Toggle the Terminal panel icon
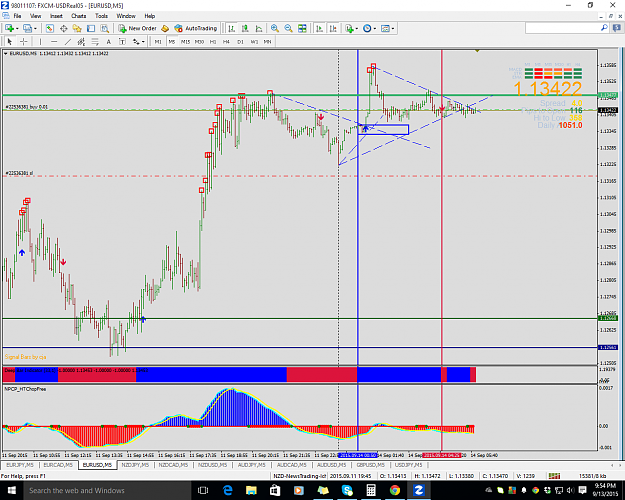 click(x=91, y=28)
